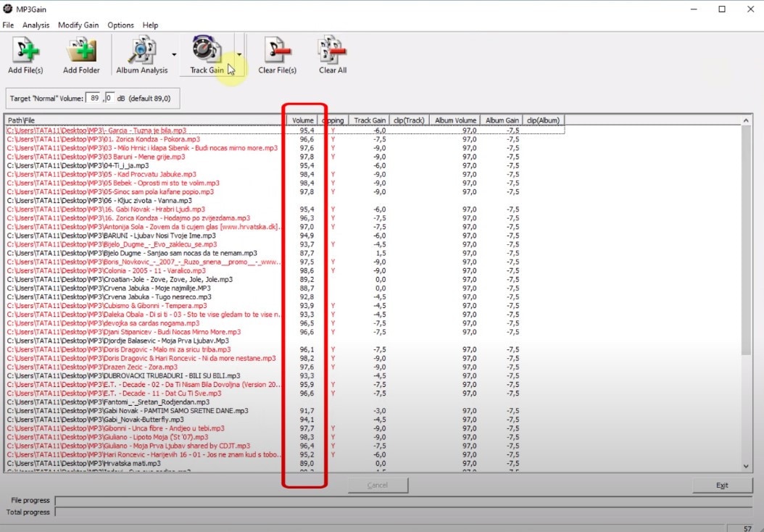
Task: Select Fantomi_-_Sretan_Rodjendan.mp3 row
Action: [x=285, y=402]
